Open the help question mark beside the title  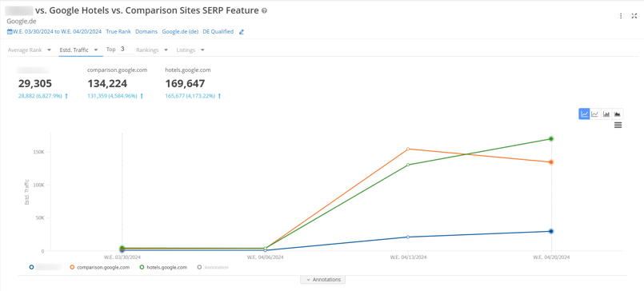pyautogui.click(x=265, y=11)
